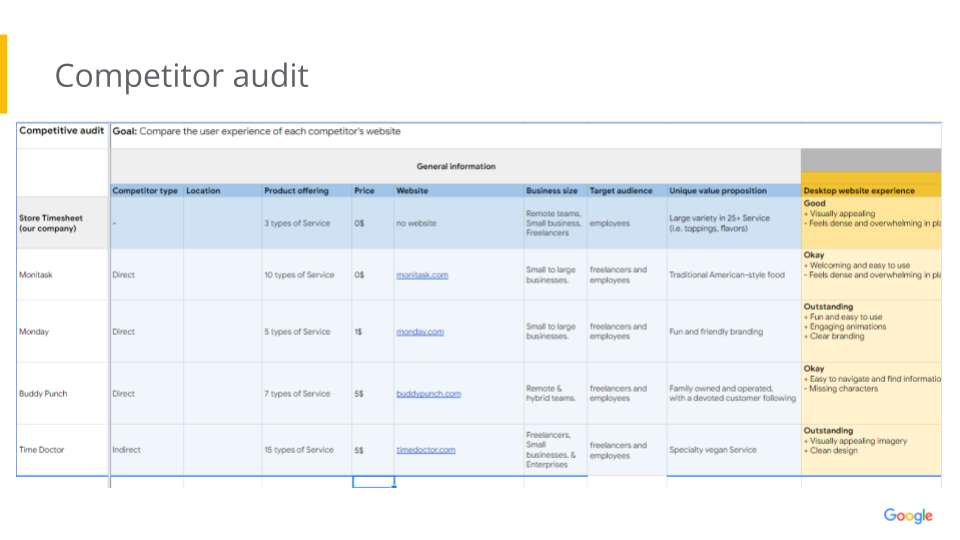Viewport: 960px width, 540px height.
Task: Follow the timedoctor.com link
Action: coord(425,450)
